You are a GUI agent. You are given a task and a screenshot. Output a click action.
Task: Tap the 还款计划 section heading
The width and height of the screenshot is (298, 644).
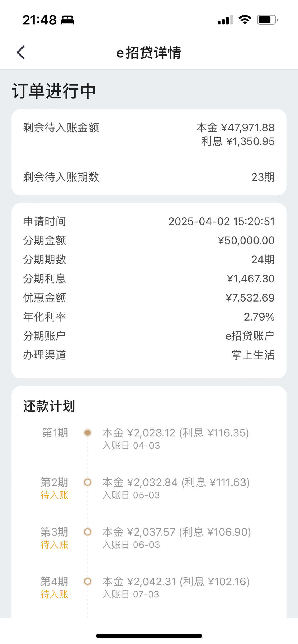49,406
